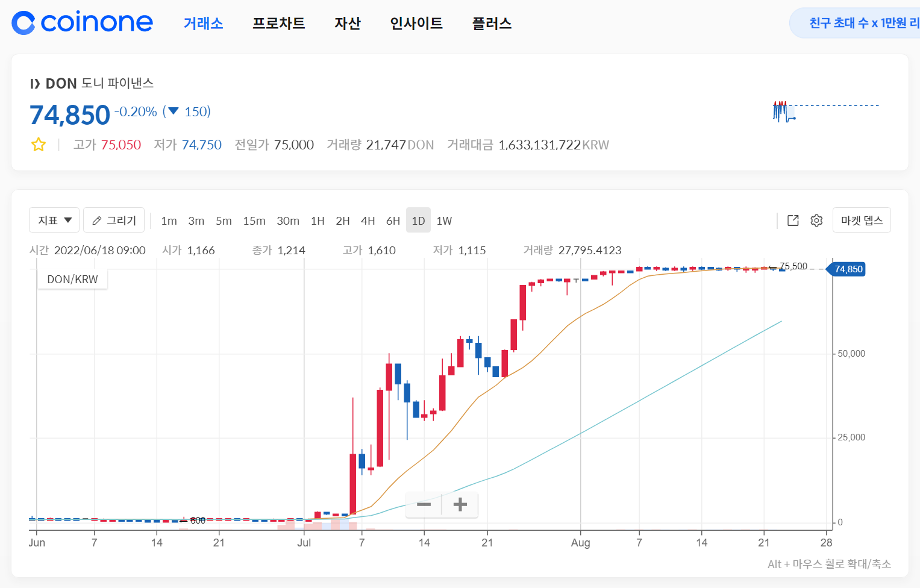Select the 1W chart interval

pos(444,221)
